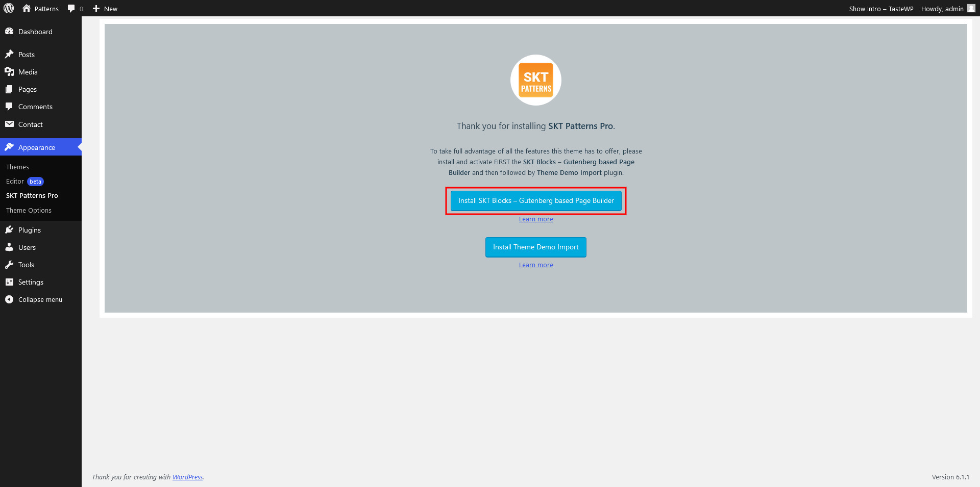This screenshot has width=980, height=487.
Task: Open Themes submenu item
Action: [x=17, y=167]
